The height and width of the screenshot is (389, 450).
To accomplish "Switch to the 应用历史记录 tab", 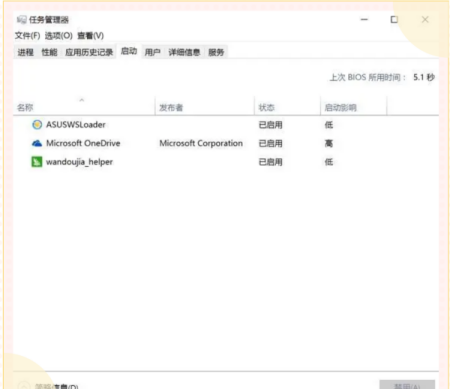I will click(x=89, y=52).
